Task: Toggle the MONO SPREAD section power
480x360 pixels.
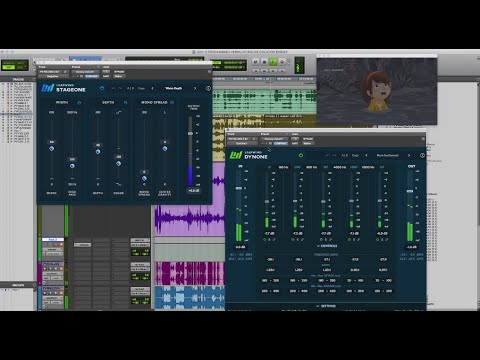Action: (172, 103)
